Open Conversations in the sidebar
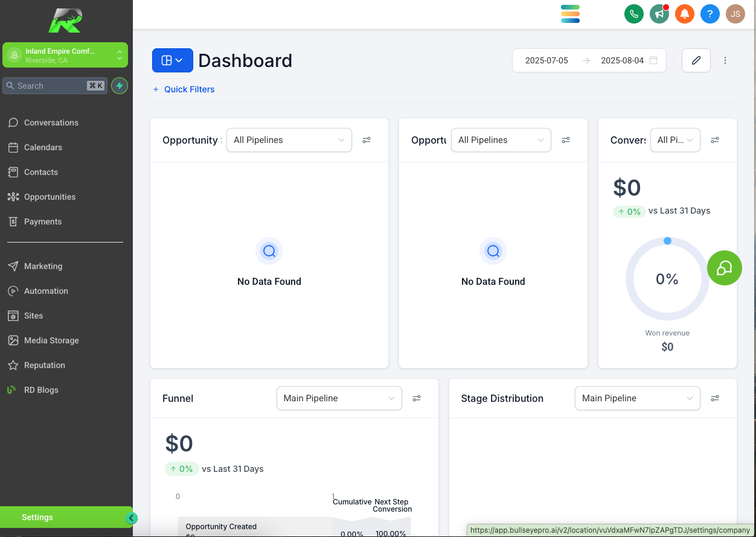 (51, 122)
